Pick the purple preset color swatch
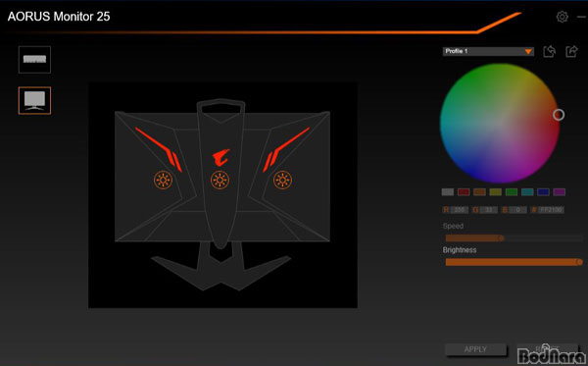The width and height of the screenshot is (588, 366). (x=560, y=192)
